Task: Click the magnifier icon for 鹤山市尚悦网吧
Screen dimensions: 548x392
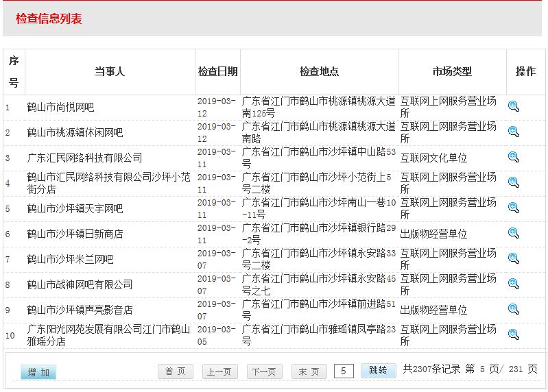Action: [513, 106]
